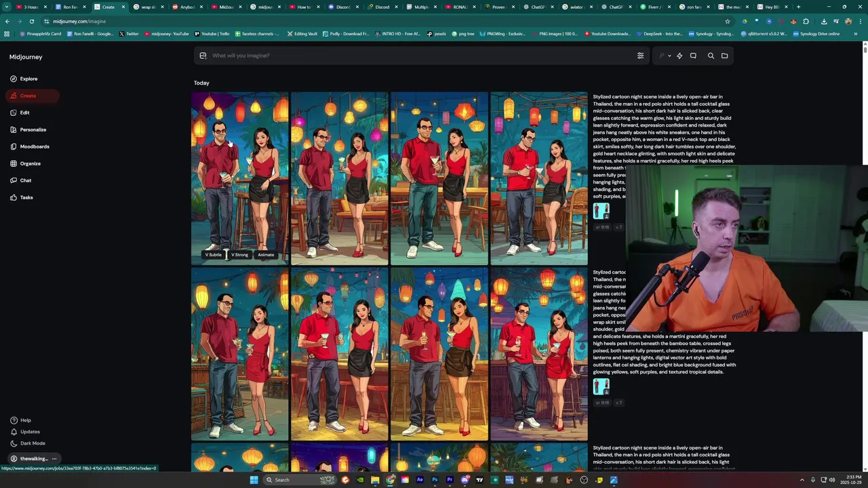Click the Midjourney logo text
868x488 pixels.
26,57
